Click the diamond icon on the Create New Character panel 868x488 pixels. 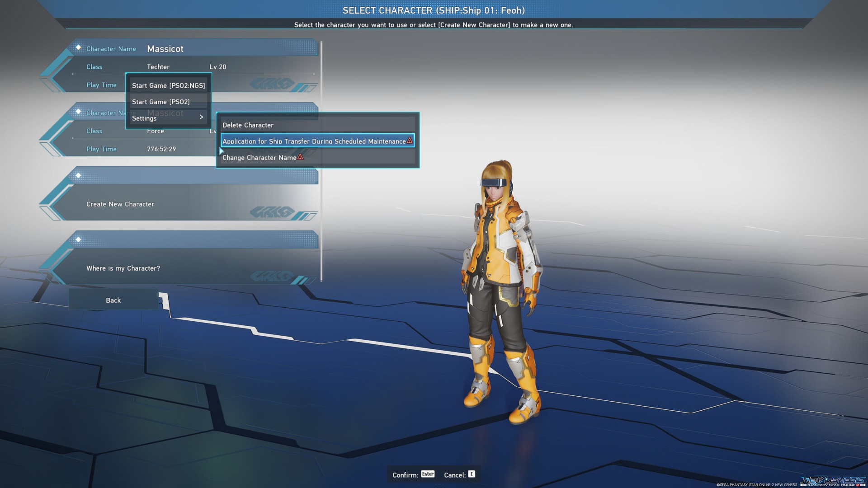[x=79, y=175]
